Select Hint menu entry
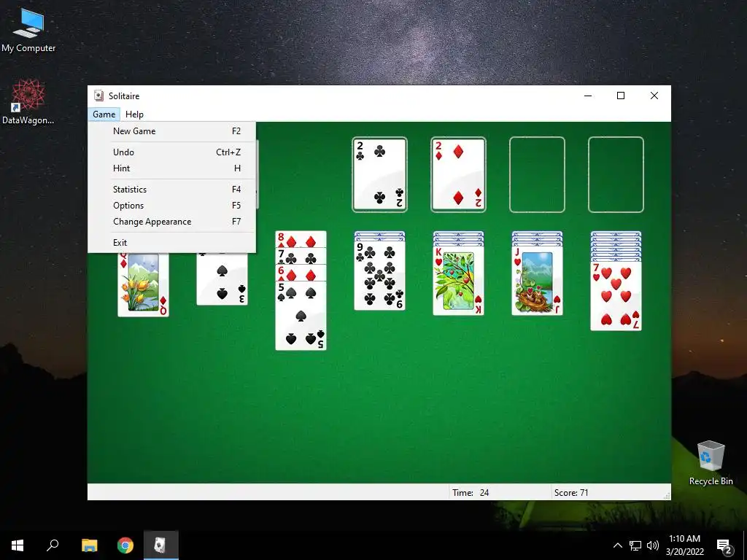 click(x=172, y=168)
